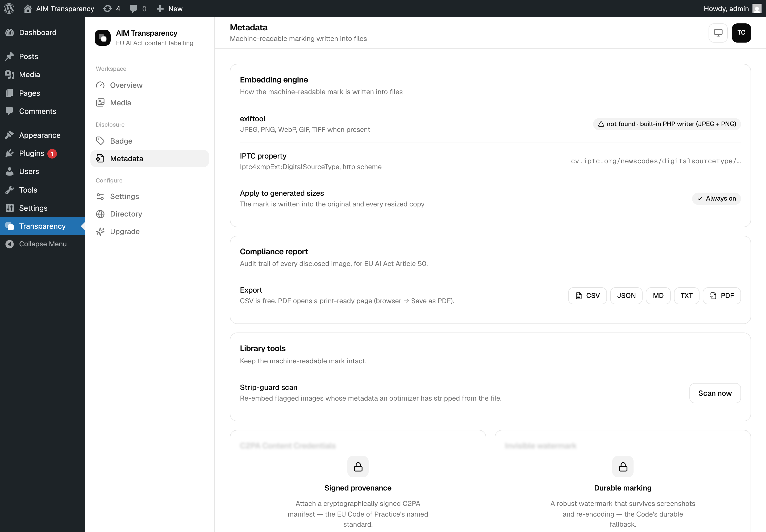The height and width of the screenshot is (532, 766).
Task: Click the WordPress Settings sliders icon
Action: [x=10, y=208]
